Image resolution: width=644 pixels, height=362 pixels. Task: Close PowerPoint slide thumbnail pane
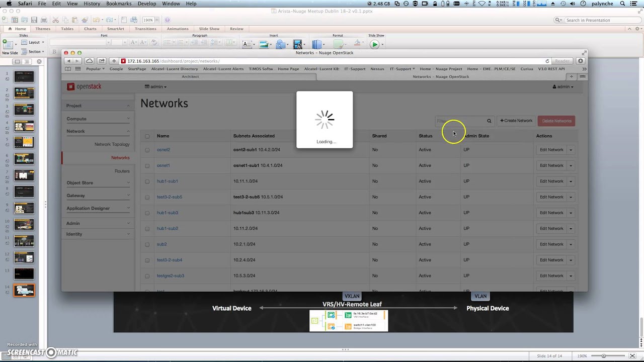pyautogui.click(x=39, y=61)
